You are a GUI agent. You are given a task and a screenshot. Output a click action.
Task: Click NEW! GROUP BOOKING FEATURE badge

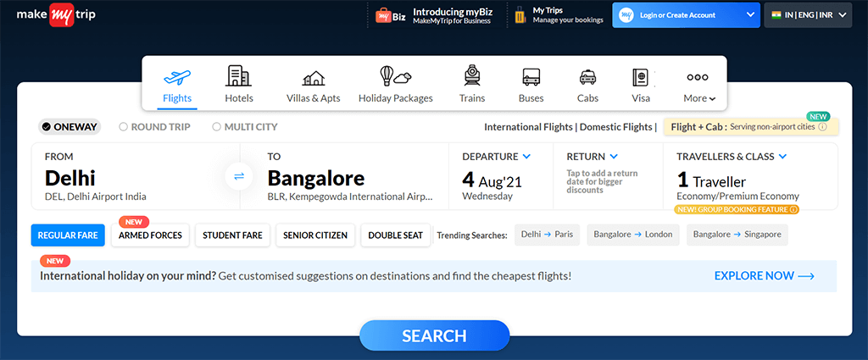click(x=737, y=209)
